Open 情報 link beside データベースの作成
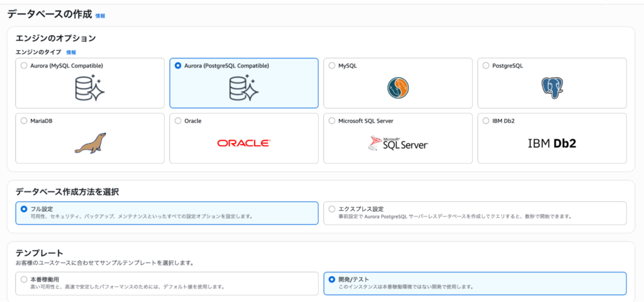 pos(101,15)
